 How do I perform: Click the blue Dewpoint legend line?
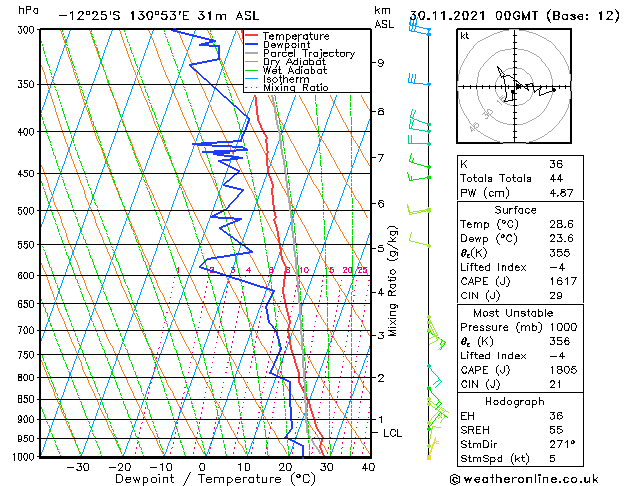[x=252, y=45]
